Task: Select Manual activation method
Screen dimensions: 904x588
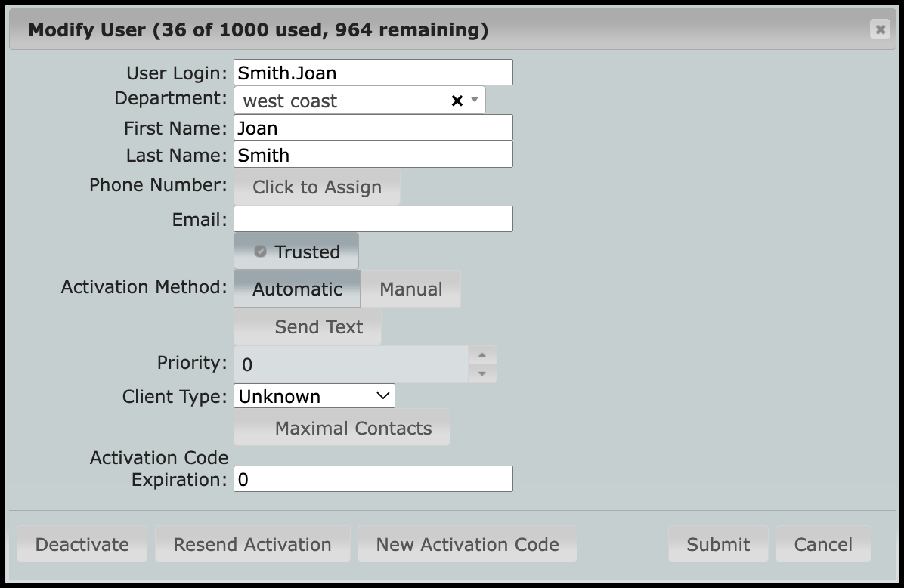Action: pyautogui.click(x=410, y=289)
